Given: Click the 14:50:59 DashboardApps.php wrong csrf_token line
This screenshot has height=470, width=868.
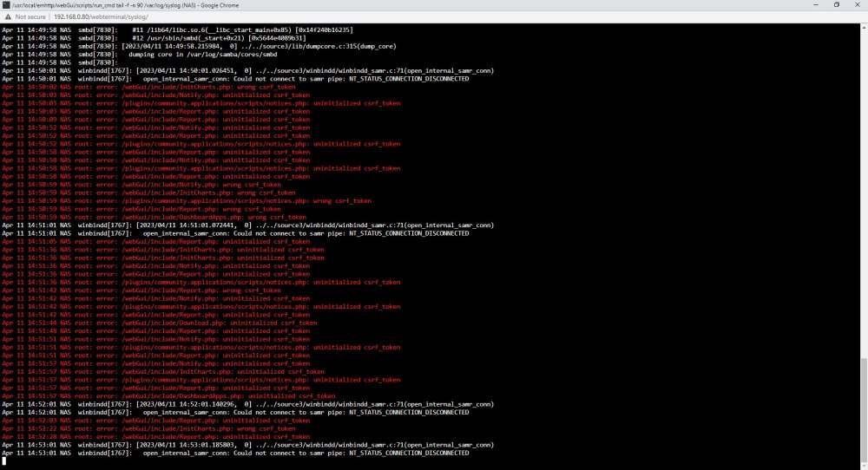Looking at the screenshot, I should (154, 218).
